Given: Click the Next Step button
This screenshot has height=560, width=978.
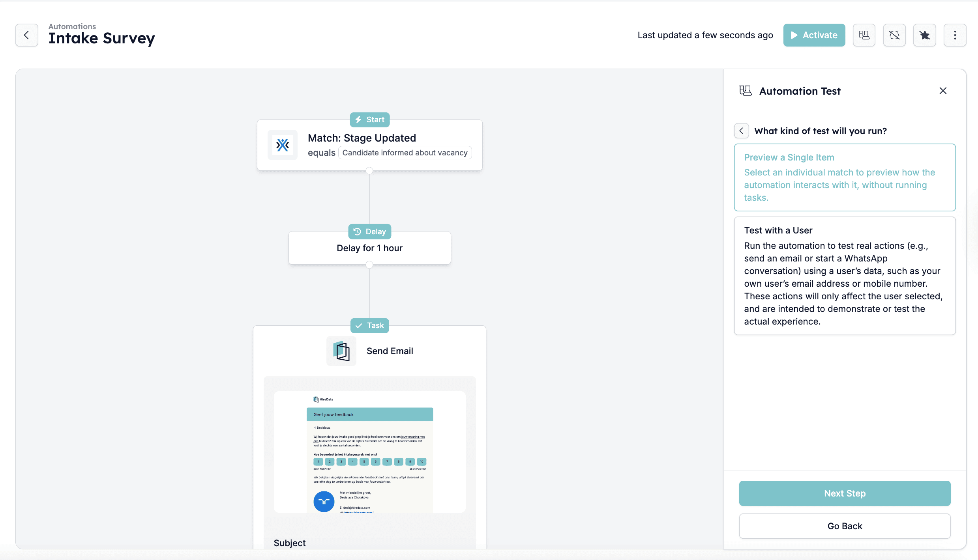Looking at the screenshot, I should [845, 493].
